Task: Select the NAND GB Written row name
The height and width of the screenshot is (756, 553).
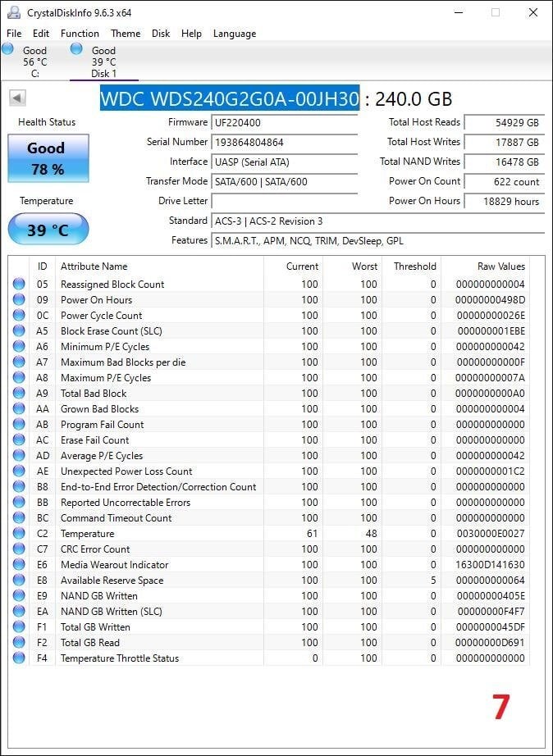Action: pyautogui.click(x=99, y=595)
